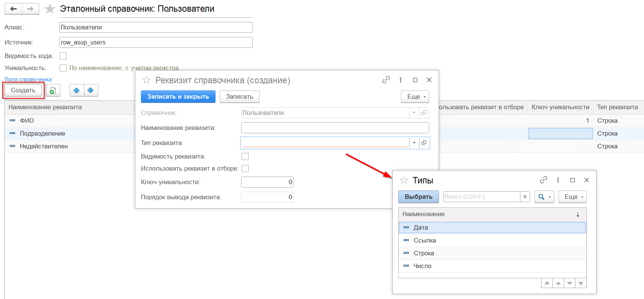
Task: Select Число in the types list
Action: click(x=422, y=266)
